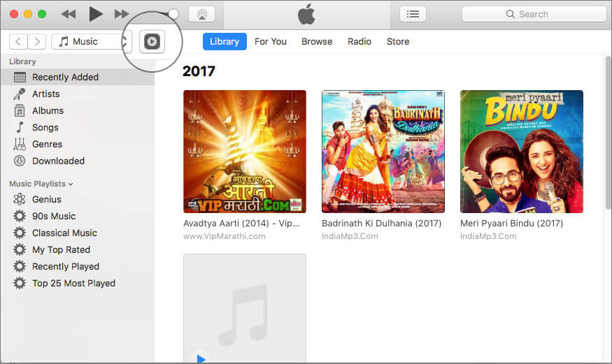The height and width of the screenshot is (364, 612).
Task: Go back with the left chevron button
Action: pyautogui.click(x=18, y=41)
